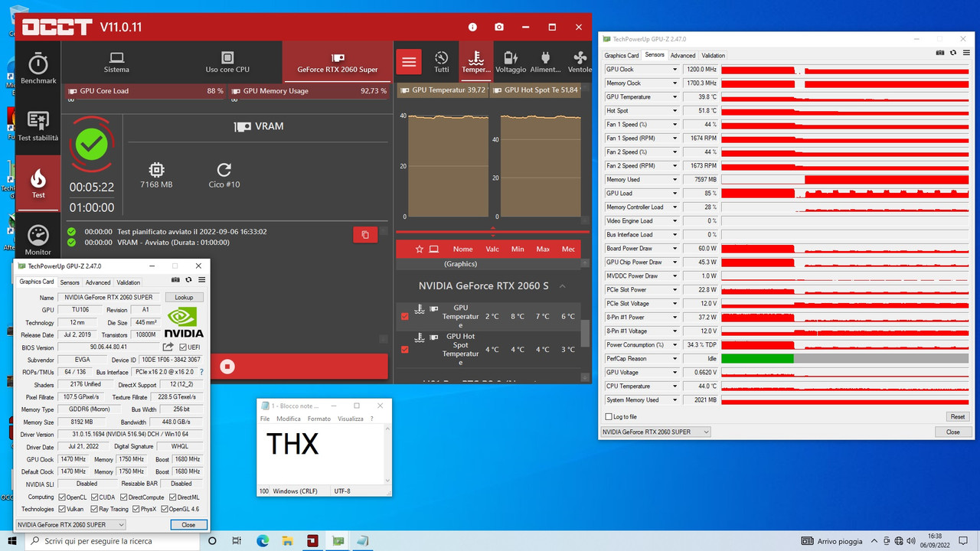Click Close in the left GPU-Z window
The width and height of the screenshot is (980, 551).
tap(188, 525)
